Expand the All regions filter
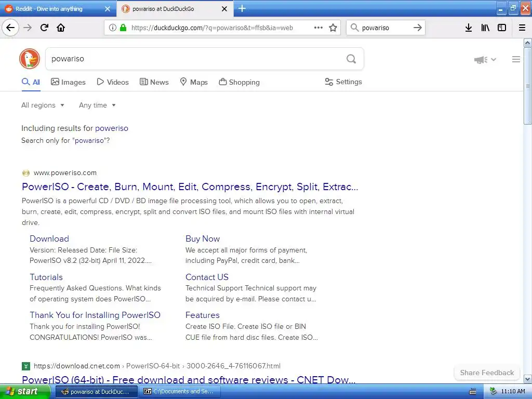532x399 pixels. pyautogui.click(x=43, y=105)
